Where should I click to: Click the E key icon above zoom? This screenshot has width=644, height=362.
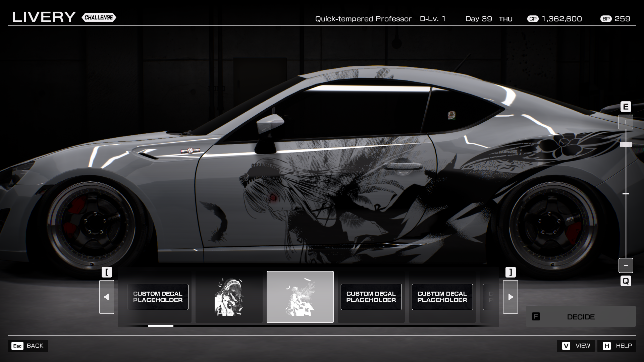click(x=626, y=107)
